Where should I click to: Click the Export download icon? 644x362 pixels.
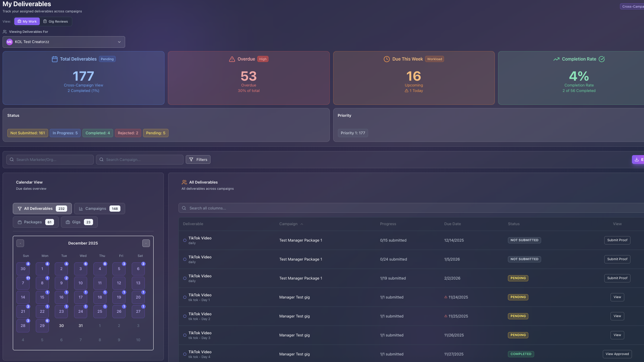(x=637, y=159)
